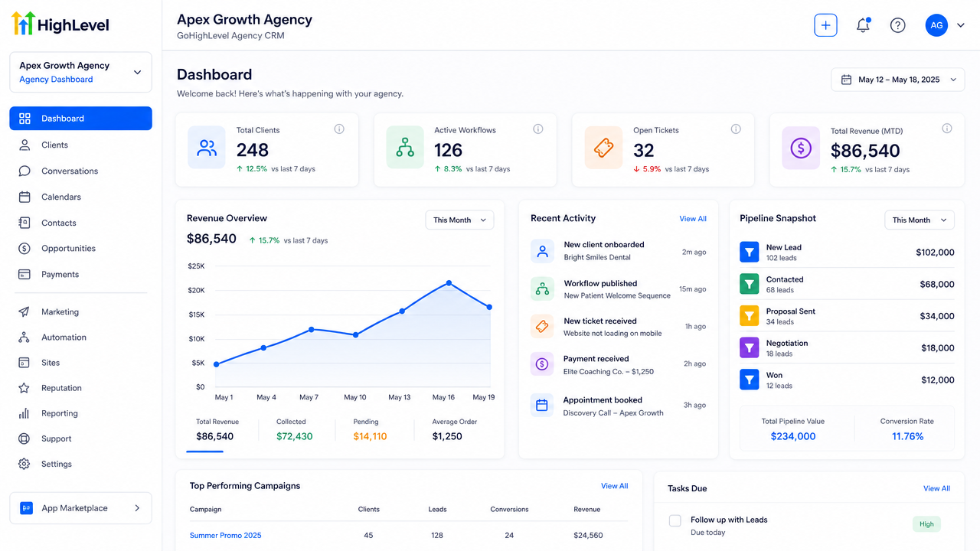Click the Contacted funnel icon
This screenshot has width=980, height=551.
[x=749, y=284]
